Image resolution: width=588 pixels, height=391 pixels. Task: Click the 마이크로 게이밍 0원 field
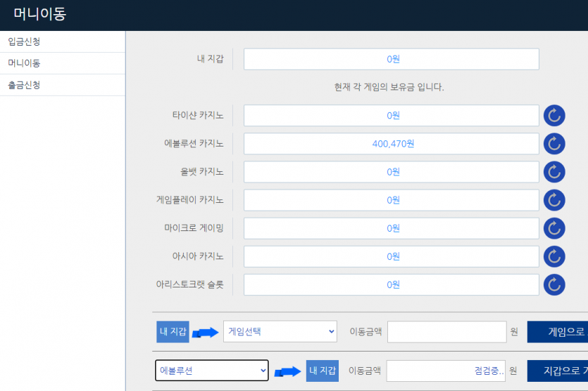point(392,228)
